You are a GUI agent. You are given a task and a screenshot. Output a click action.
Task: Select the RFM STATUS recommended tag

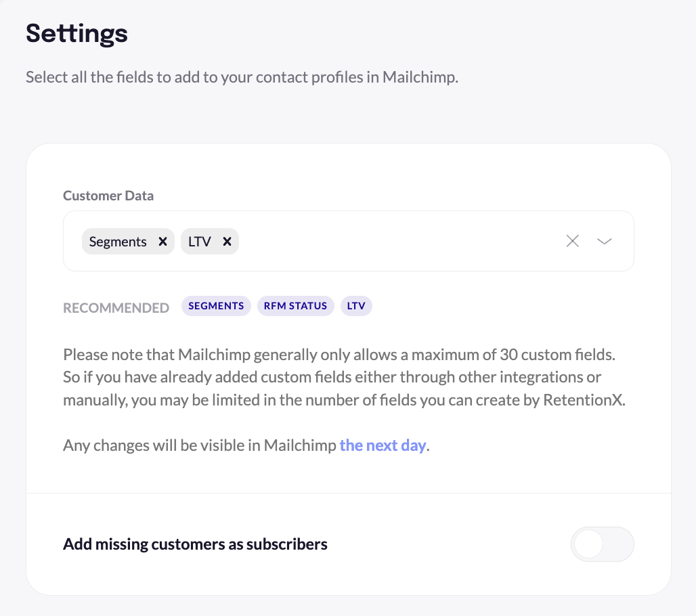coord(296,306)
